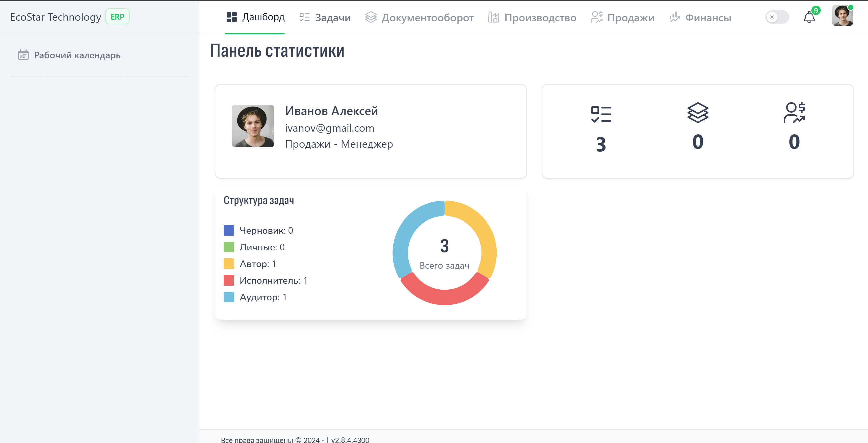The image size is (868, 443).
Task: Toggle the dark mode switch
Action: [x=777, y=17]
